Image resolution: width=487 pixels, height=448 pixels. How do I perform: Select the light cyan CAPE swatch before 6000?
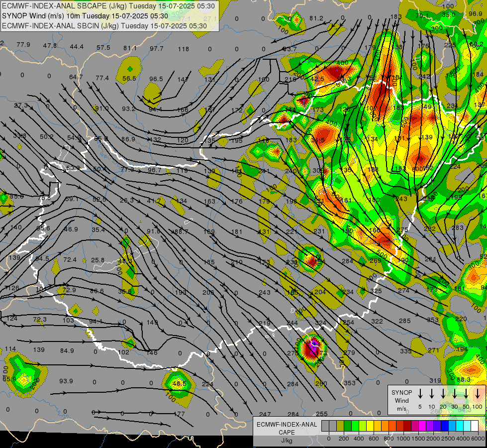point(467,426)
